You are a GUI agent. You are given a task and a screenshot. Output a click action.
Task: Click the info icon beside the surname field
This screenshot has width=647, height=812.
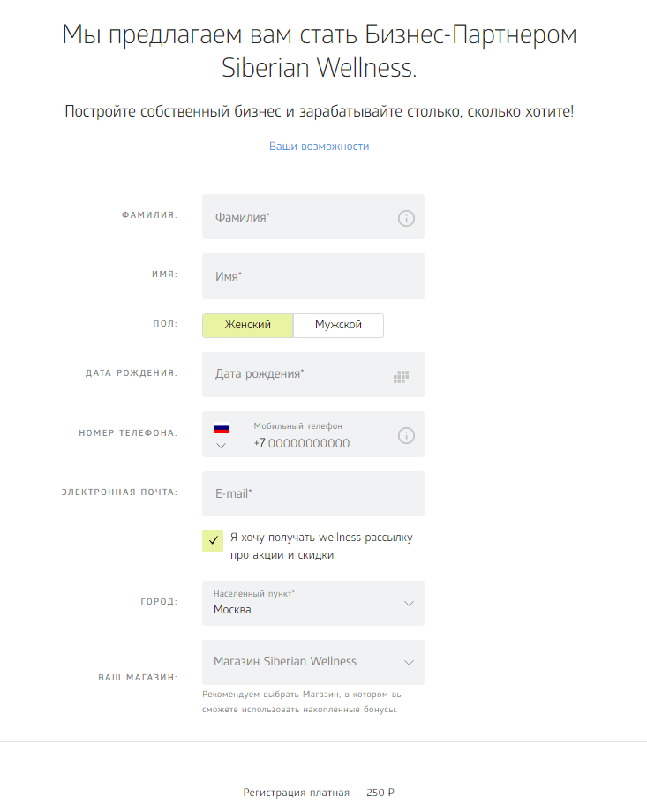(x=406, y=218)
